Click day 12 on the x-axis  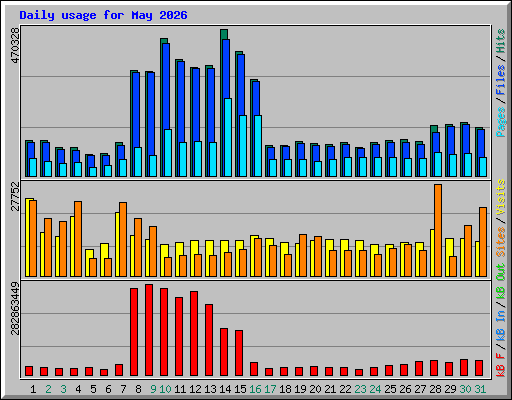(x=195, y=389)
